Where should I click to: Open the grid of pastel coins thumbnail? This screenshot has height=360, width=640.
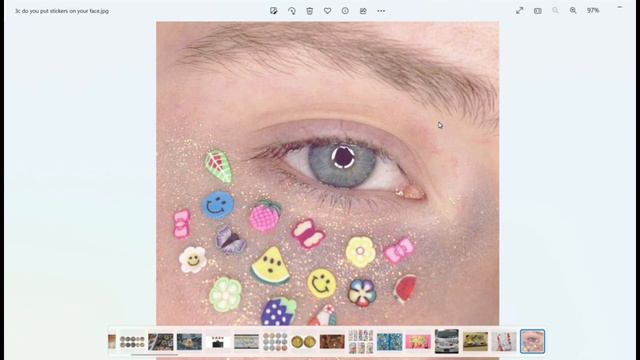[275, 342]
